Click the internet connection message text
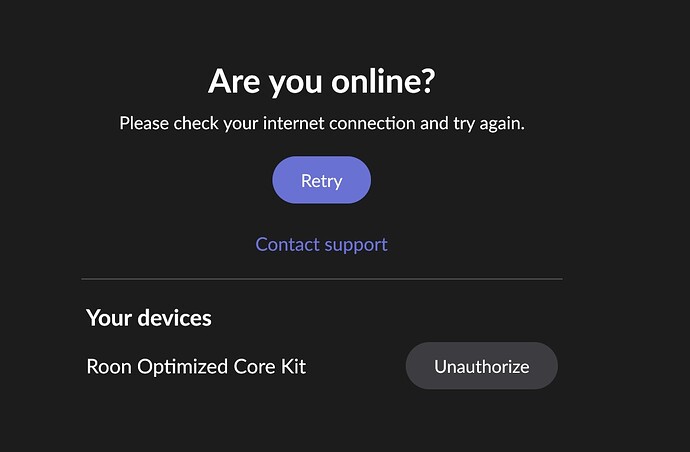This screenshot has height=452, width=690. (x=321, y=124)
